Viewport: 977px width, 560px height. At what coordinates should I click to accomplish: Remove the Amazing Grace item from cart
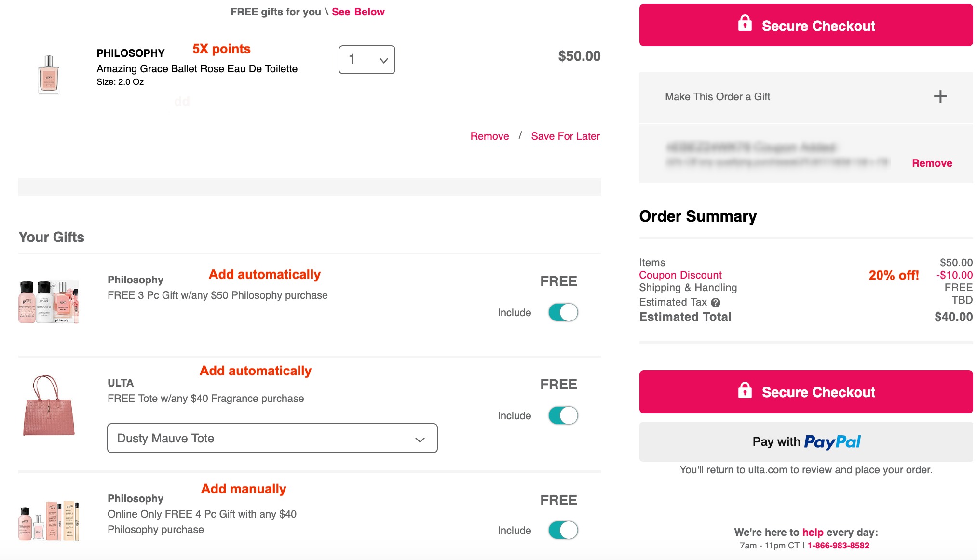489,136
